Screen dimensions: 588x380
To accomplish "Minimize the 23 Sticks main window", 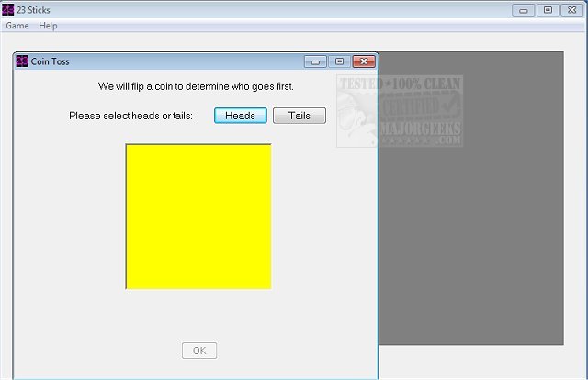I will (x=524, y=10).
